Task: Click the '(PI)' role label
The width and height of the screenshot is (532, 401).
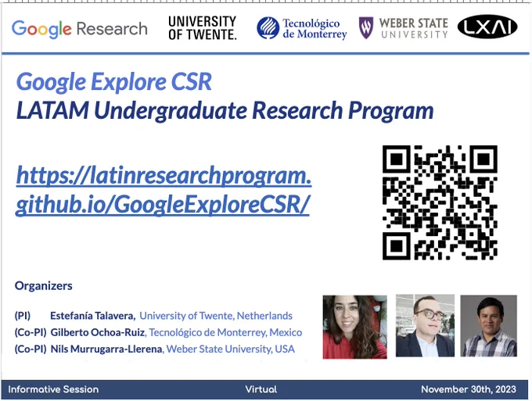Action: coord(23,316)
